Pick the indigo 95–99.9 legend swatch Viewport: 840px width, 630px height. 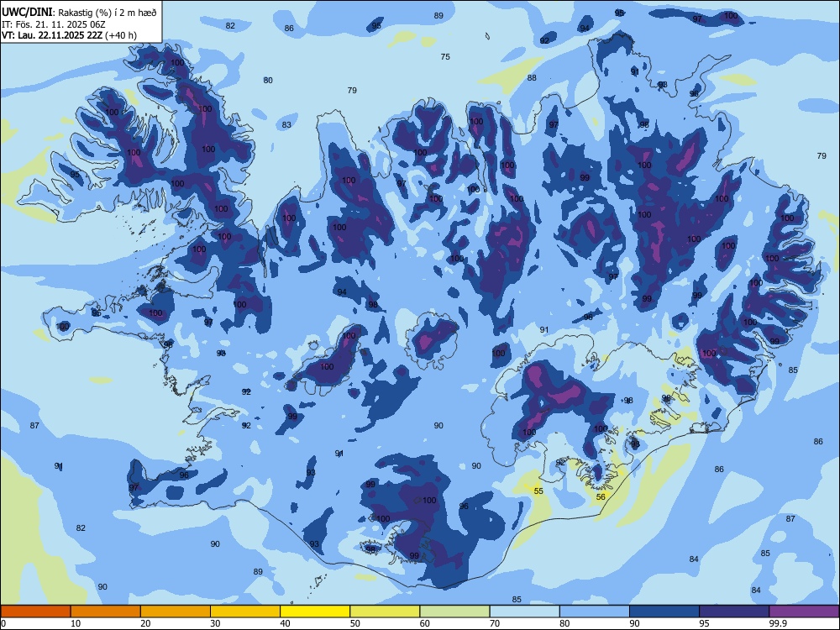click(734, 612)
